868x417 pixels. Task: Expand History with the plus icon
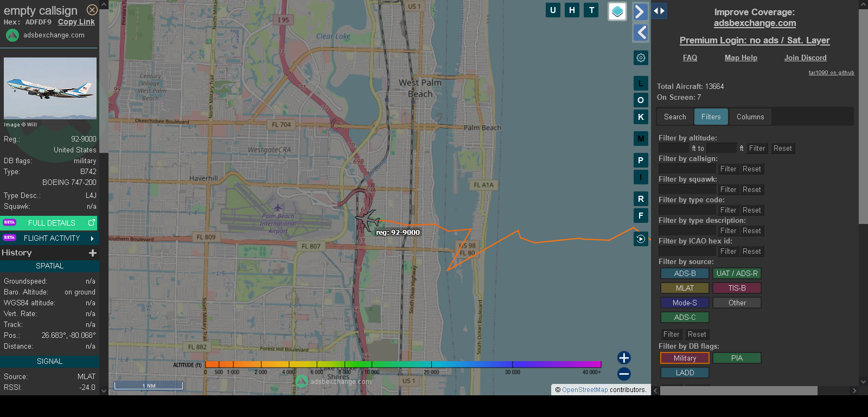[x=93, y=253]
